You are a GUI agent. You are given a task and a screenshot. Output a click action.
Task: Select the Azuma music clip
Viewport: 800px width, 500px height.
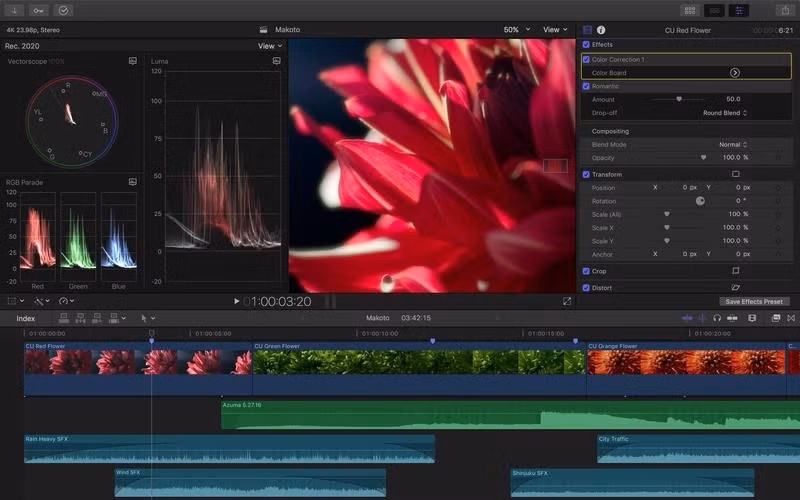(x=510, y=415)
